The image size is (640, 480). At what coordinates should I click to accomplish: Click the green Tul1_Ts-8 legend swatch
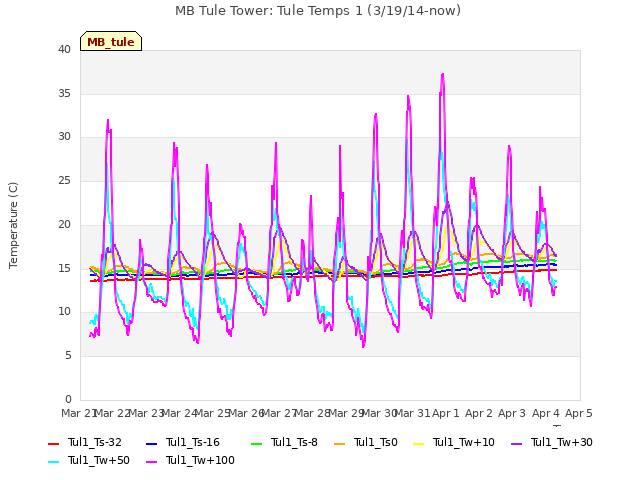point(256,444)
